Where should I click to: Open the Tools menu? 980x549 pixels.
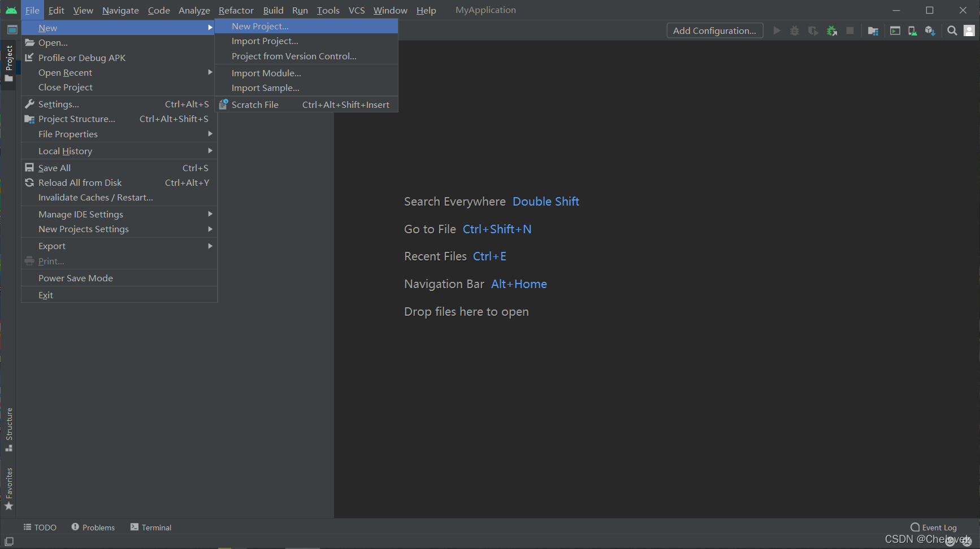pos(328,10)
